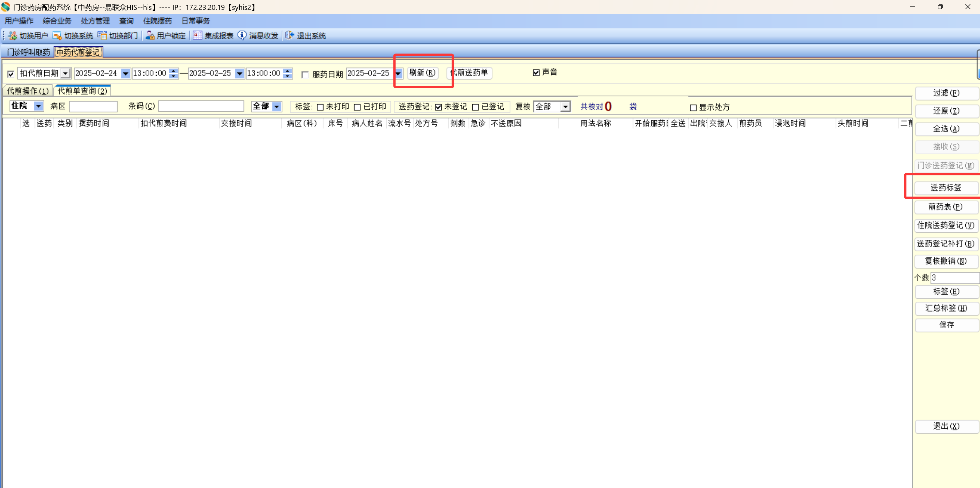The image size is (980, 488).
Task: Click the 用户锁定 lock icon
Action: [x=150, y=36]
